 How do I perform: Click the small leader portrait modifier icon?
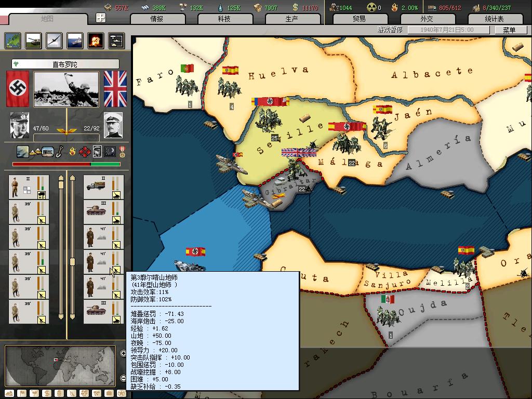(x=97, y=152)
